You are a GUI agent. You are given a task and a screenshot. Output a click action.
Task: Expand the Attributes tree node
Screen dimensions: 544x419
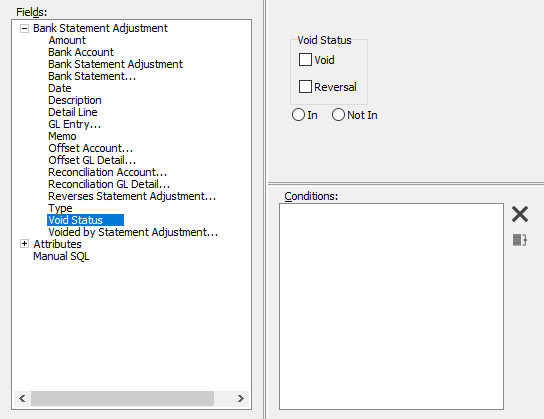[x=24, y=244]
